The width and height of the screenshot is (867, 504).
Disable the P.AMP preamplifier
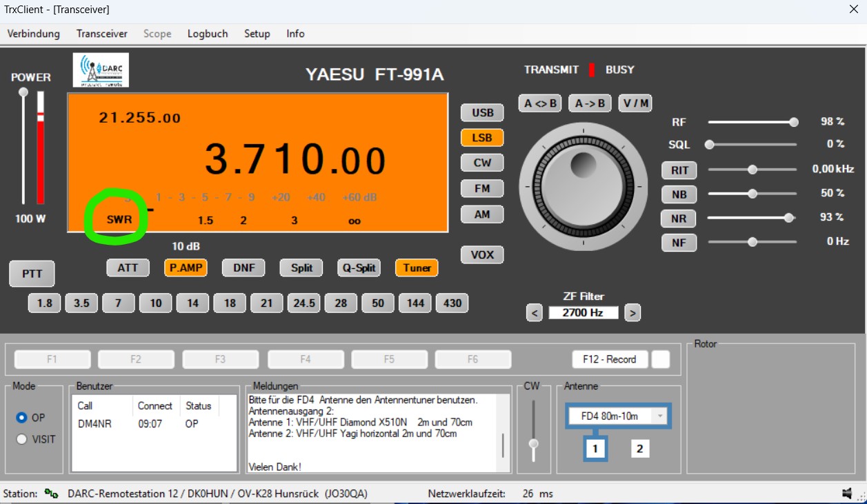point(186,268)
